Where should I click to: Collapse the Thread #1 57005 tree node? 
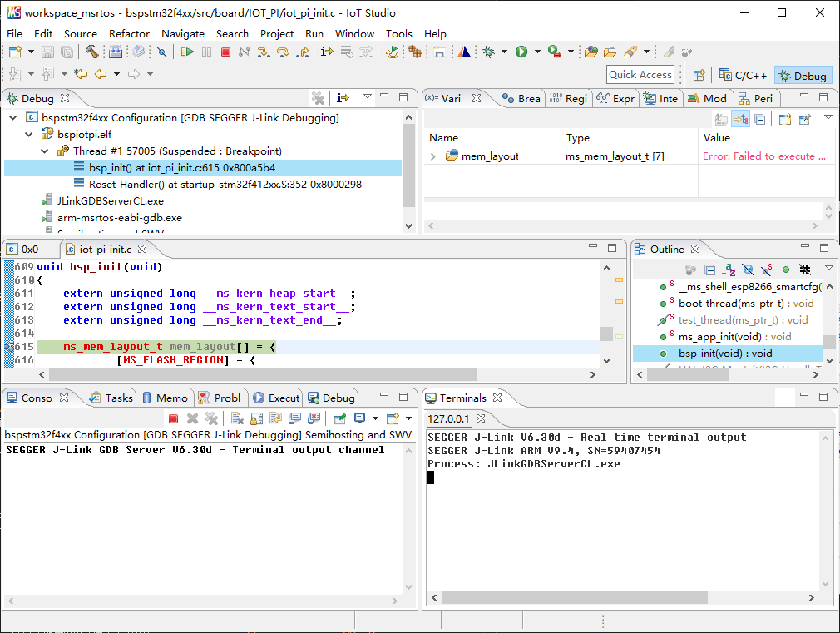point(45,151)
